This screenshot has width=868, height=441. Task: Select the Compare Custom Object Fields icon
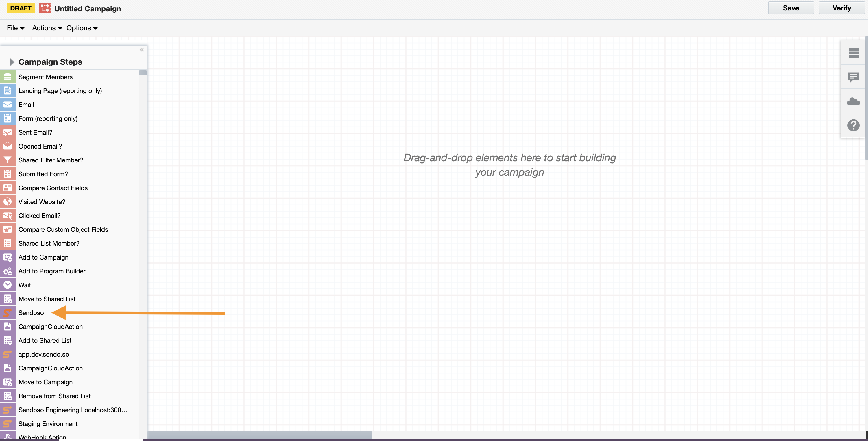coord(8,229)
